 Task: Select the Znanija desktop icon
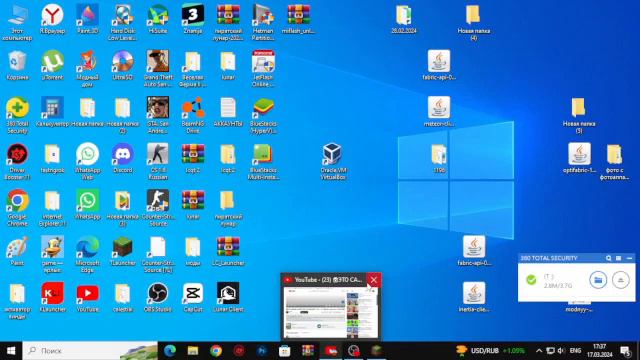pyautogui.click(x=193, y=21)
